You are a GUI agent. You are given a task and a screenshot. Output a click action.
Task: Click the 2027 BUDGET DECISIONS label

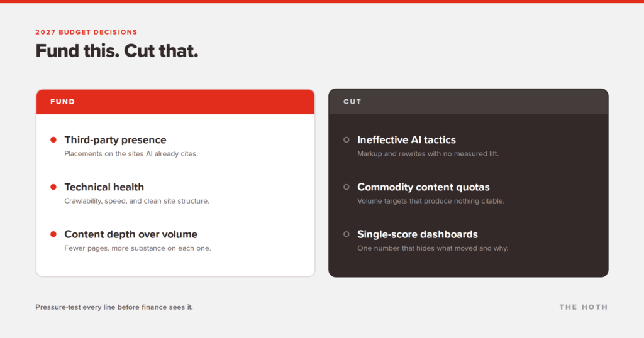(86, 32)
